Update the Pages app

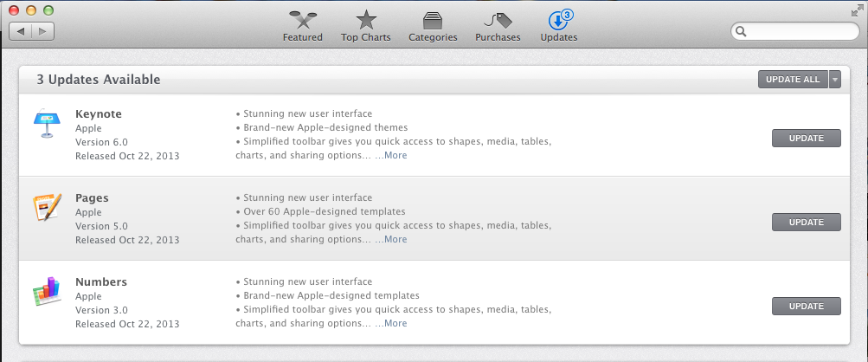pyautogui.click(x=806, y=223)
